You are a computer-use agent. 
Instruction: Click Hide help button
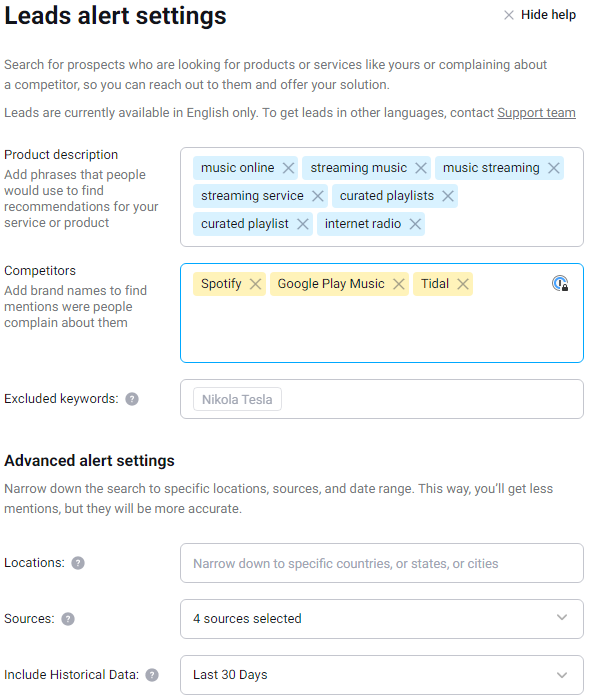click(540, 15)
